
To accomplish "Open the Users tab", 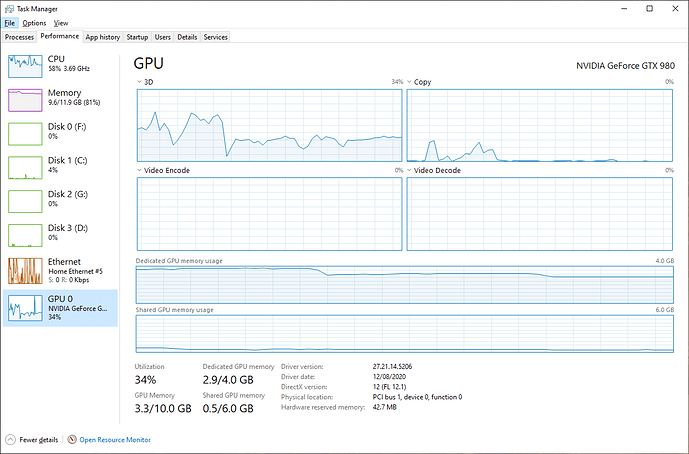I will pyautogui.click(x=163, y=37).
